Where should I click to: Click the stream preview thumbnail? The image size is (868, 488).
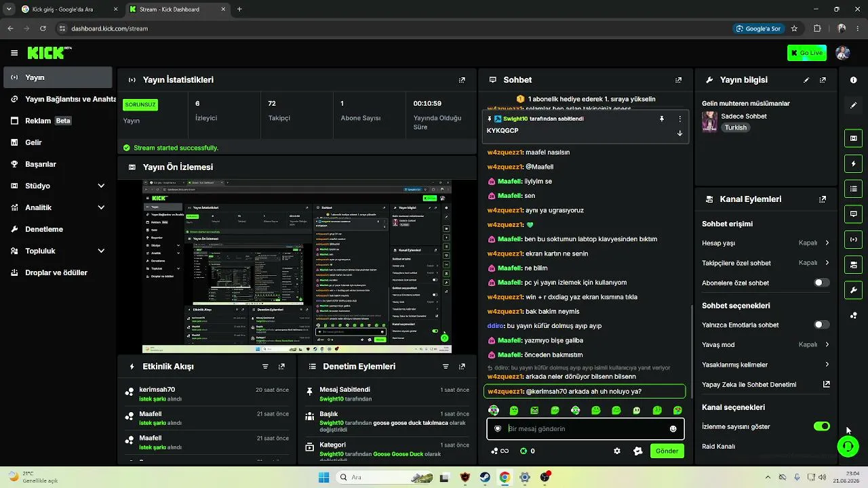297,266
